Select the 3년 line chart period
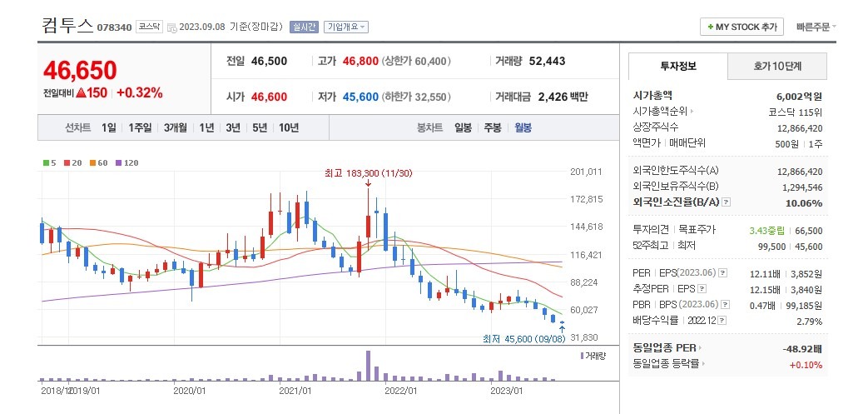 pos(233,128)
